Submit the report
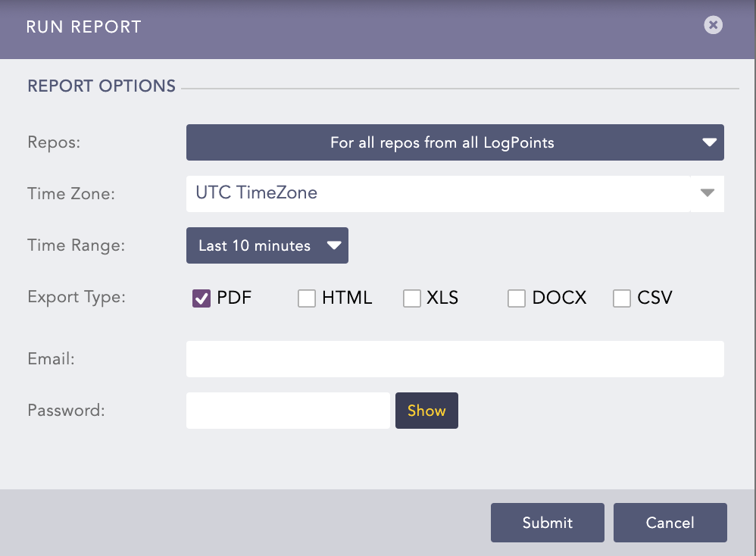 click(547, 522)
